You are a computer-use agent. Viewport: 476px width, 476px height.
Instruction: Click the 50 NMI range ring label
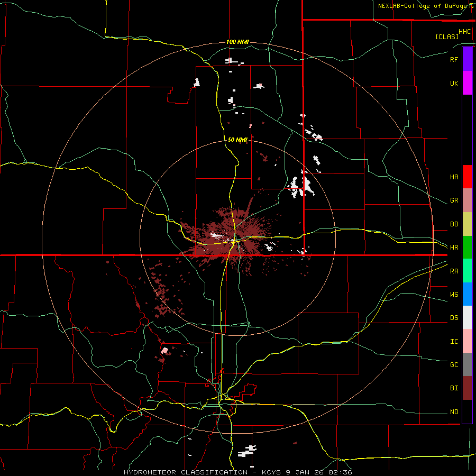pos(237,140)
